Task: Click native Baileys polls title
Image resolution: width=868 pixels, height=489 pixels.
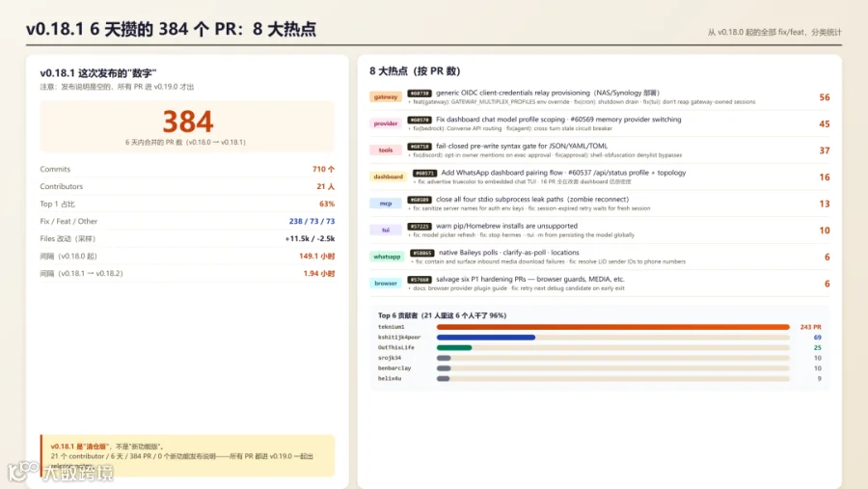Action: coord(508,252)
